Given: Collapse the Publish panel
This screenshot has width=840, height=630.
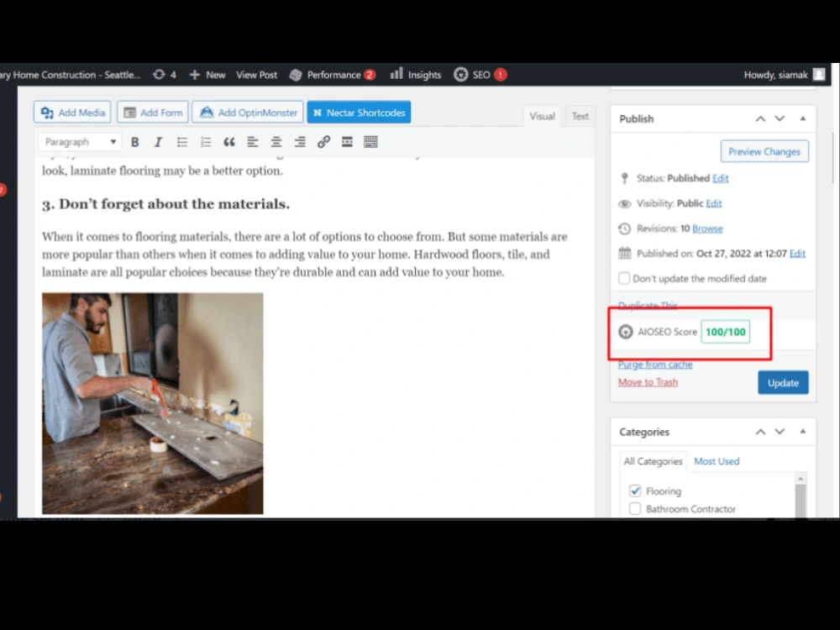Looking at the screenshot, I should (802, 119).
